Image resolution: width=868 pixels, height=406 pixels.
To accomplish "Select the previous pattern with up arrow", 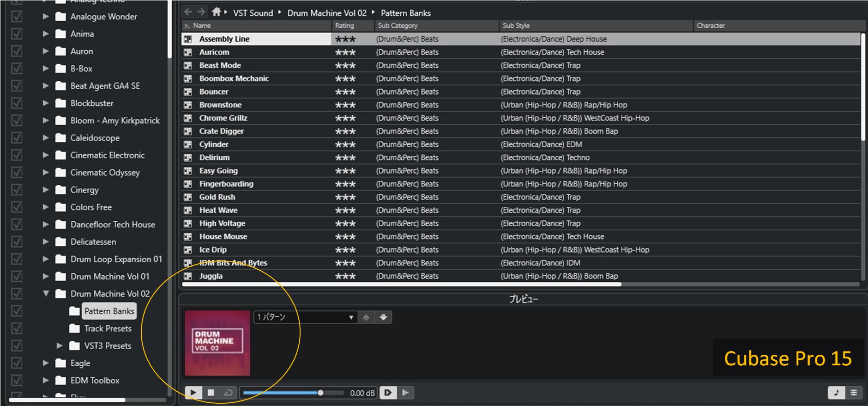I will pyautogui.click(x=366, y=317).
